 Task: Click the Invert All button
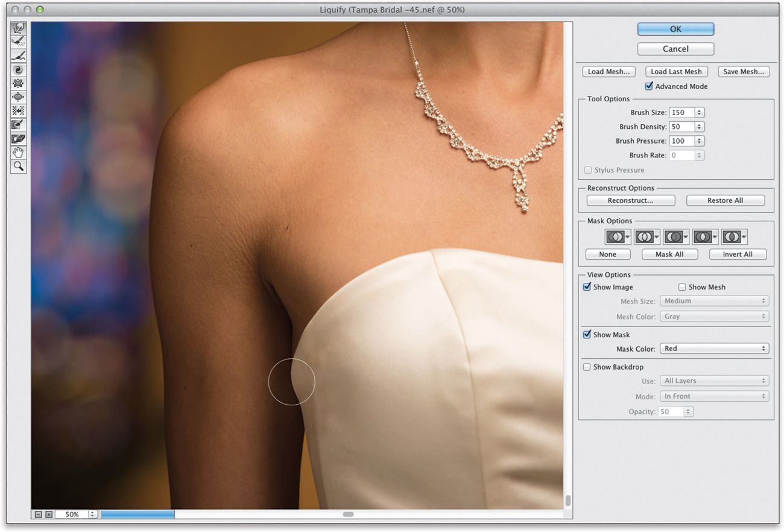pos(738,255)
